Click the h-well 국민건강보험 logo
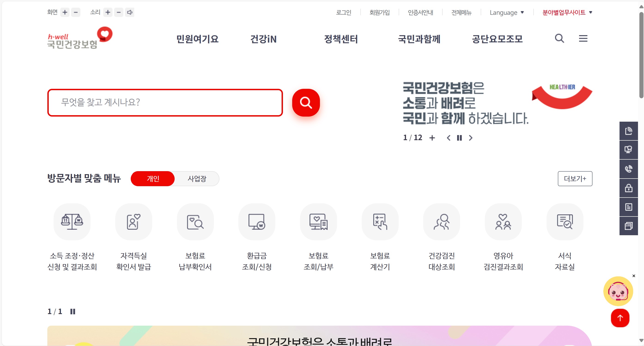644x346 pixels. [x=80, y=38]
